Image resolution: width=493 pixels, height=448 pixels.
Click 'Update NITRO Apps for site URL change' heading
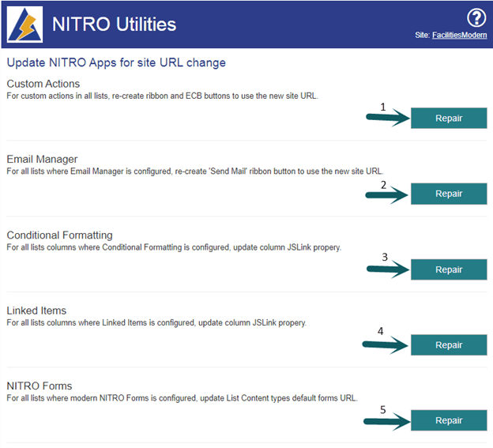coord(116,62)
